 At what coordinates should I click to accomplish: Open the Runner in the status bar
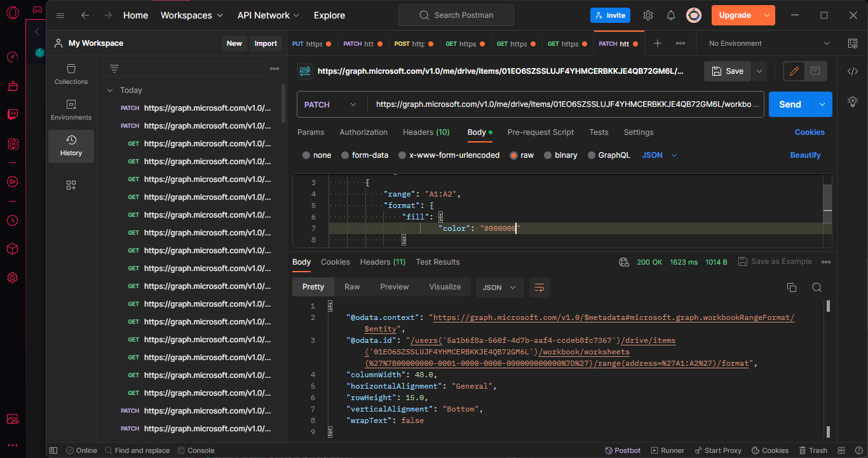(x=667, y=450)
